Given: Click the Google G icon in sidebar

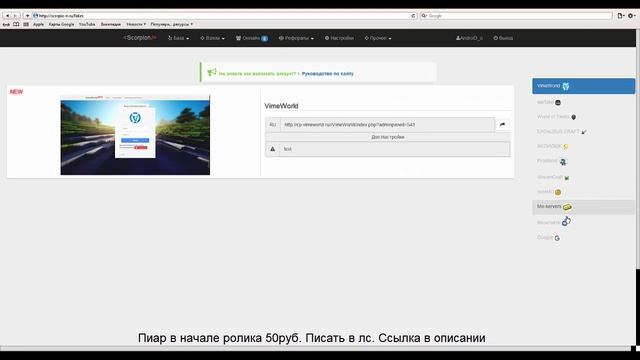Looking at the screenshot, I should [557, 238].
